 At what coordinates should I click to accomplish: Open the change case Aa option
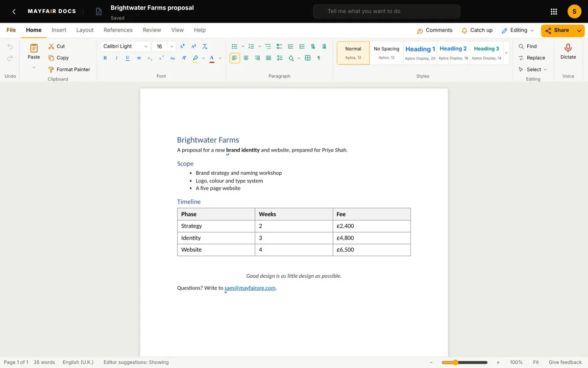click(x=172, y=58)
